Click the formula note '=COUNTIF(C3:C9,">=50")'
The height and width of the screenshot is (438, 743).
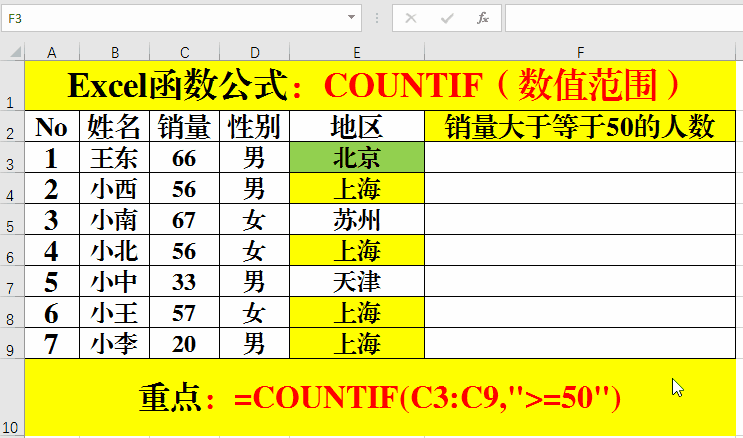[427, 397]
